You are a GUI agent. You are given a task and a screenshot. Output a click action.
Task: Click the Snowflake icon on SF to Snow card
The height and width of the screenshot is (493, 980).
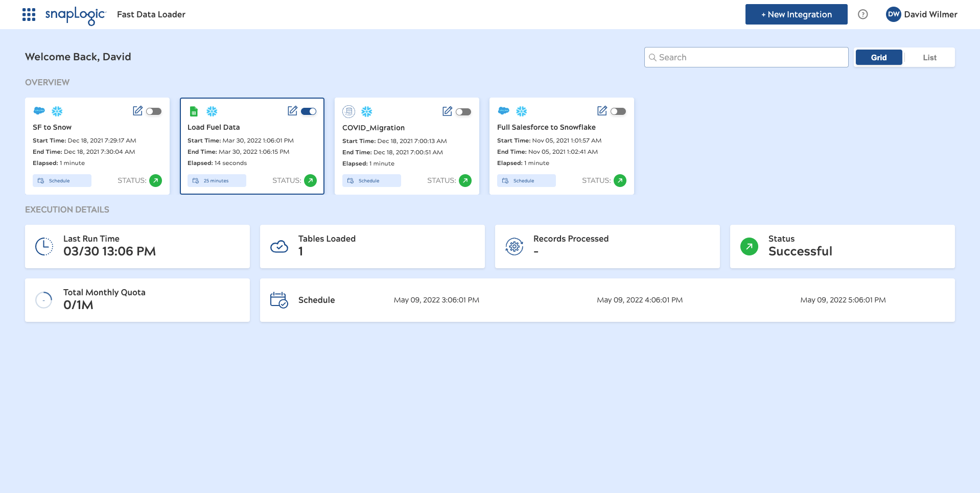[x=57, y=111]
